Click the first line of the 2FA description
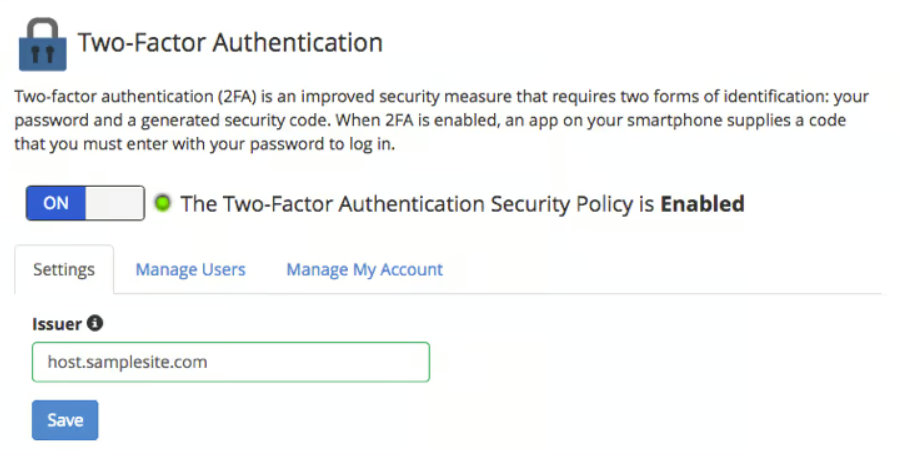This screenshot has height=450, width=900. click(441, 98)
